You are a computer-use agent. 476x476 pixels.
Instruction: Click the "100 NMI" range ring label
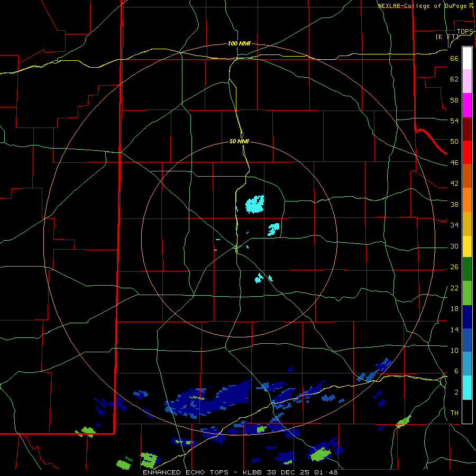[239, 43]
